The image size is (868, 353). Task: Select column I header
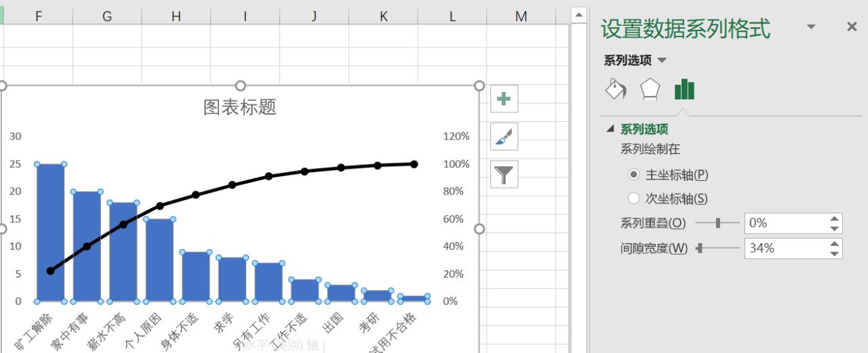(x=245, y=16)
